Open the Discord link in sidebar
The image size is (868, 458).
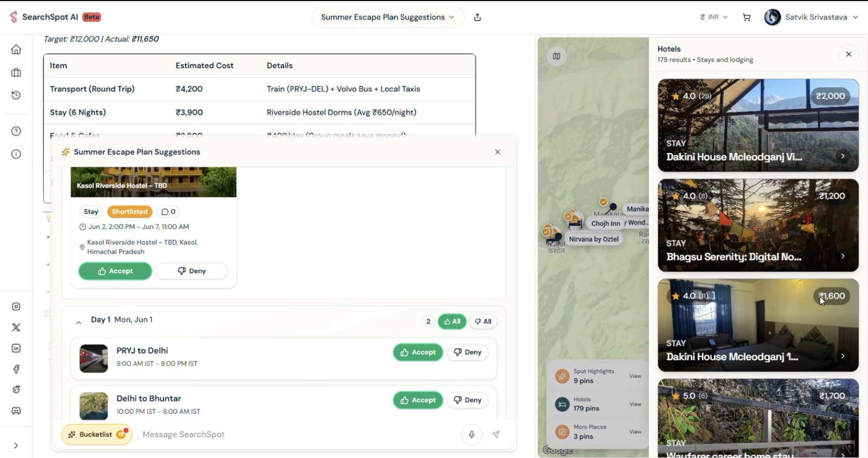[16, 411]
